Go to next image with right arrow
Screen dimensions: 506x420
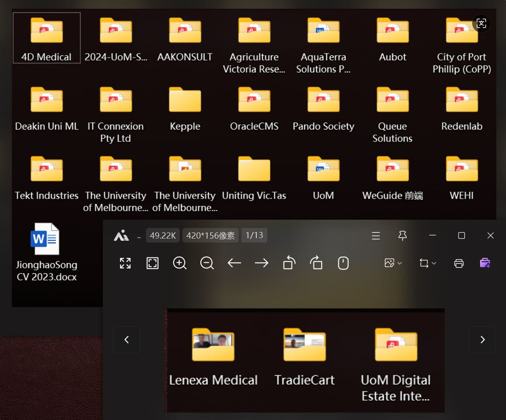[262, 263]
